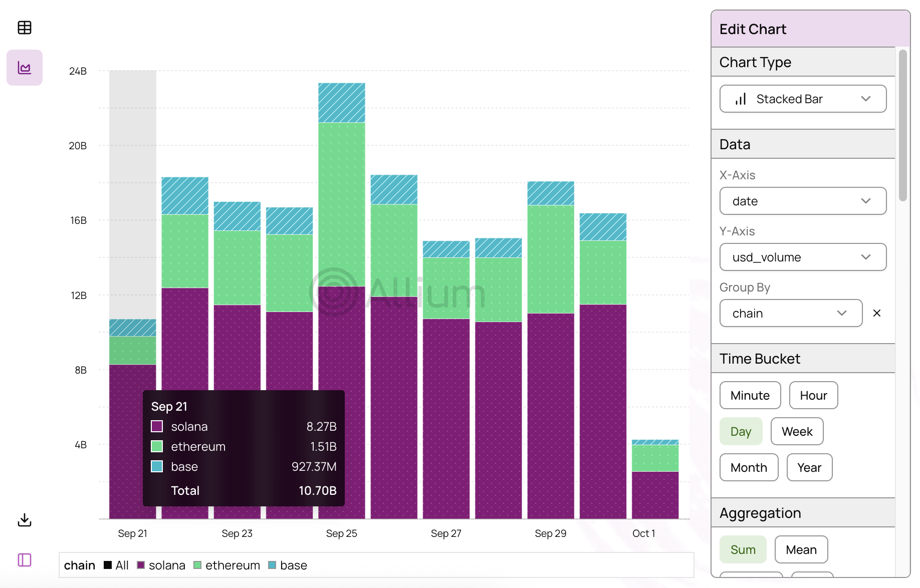The height and width of the screenshot is (588, 920).
Task: Select the chart view icon
Action: pos(25,68)
